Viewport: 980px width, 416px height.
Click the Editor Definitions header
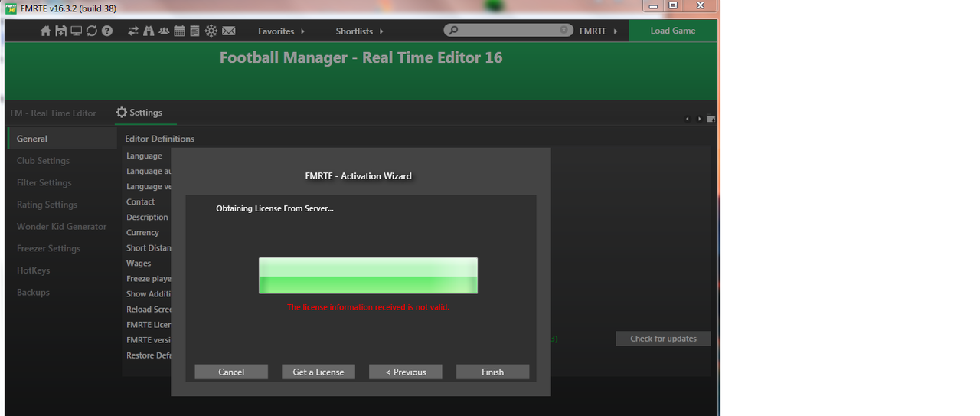click(x=159, y=139)
